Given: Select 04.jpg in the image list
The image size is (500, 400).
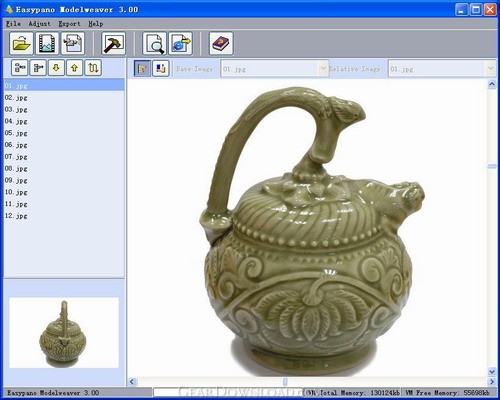Looking at the screenshot, I should point(64,121).
